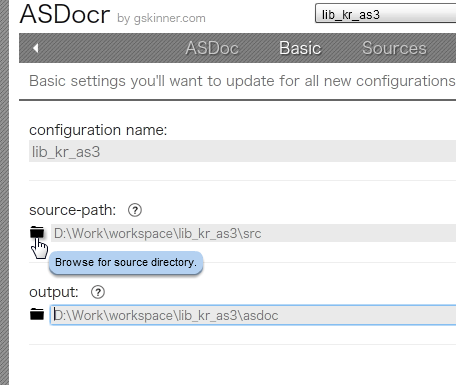Focus the configuration name field
The image size is (456, 385).
point(242,151)
